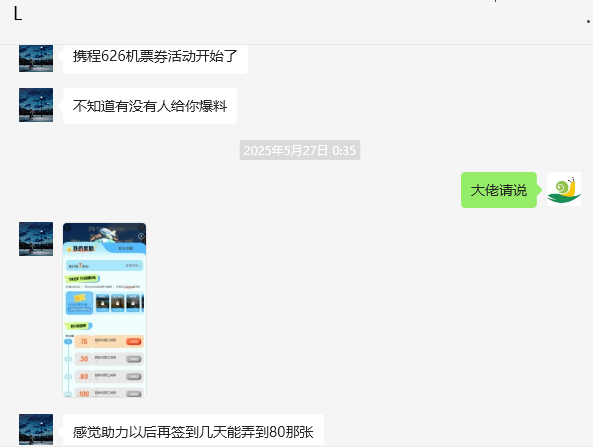
Task: Click sender avatar beside the screenshot image message
Action: (x=36, y=239)
